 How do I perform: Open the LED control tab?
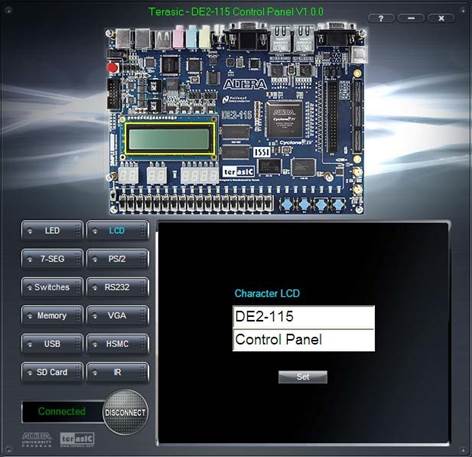pyautogui.click(x=52, y=230)
